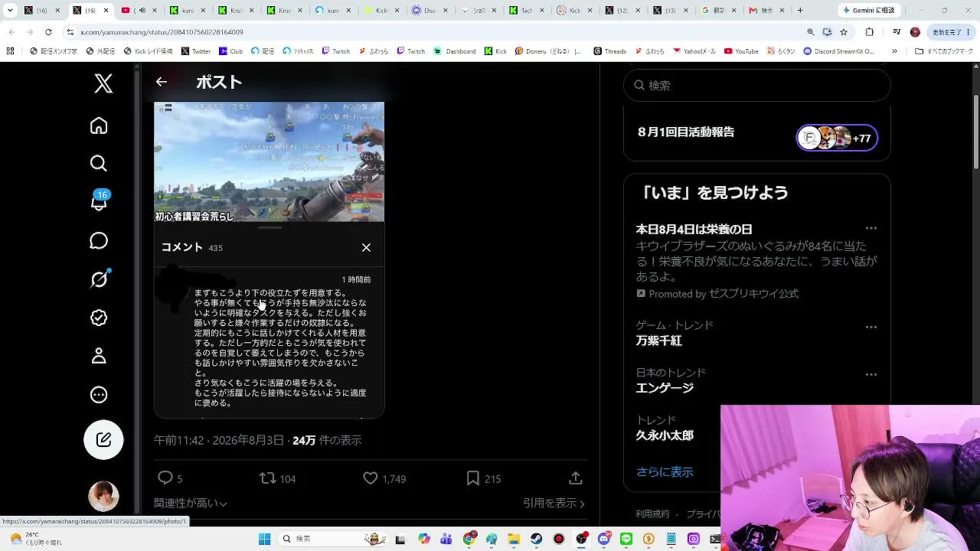Go back using Chrome's back arrow

tap(11, 32)
